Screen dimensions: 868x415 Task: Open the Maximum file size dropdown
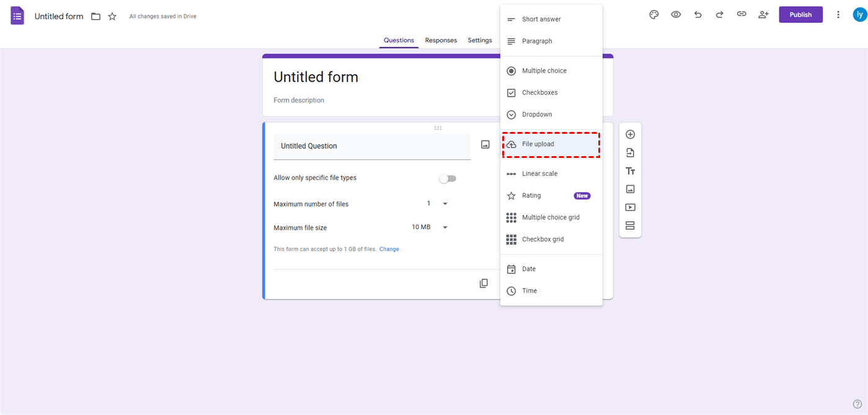coord(430,227)
